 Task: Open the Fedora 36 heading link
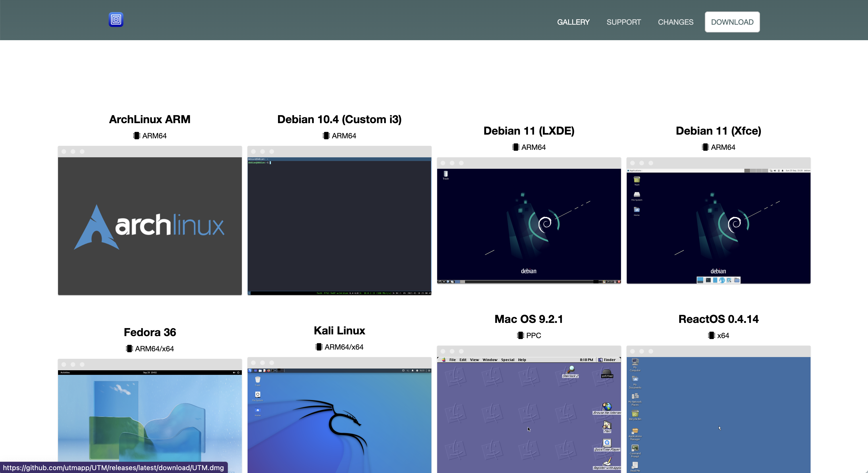[x=150, y=332]
